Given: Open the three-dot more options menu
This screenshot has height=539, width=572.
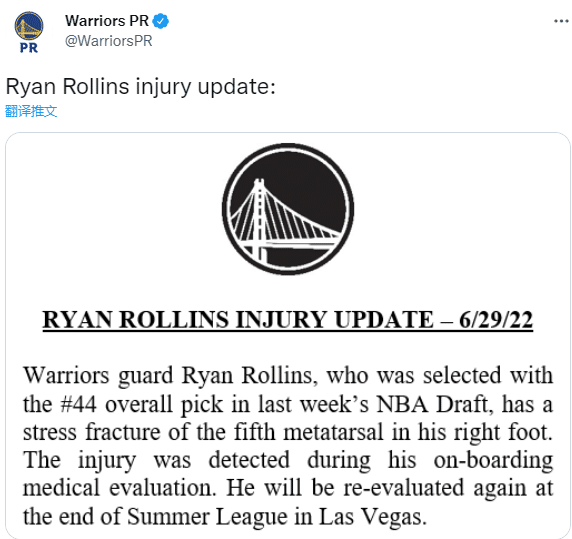Looking at the screenshot, I should coord(561,21).
